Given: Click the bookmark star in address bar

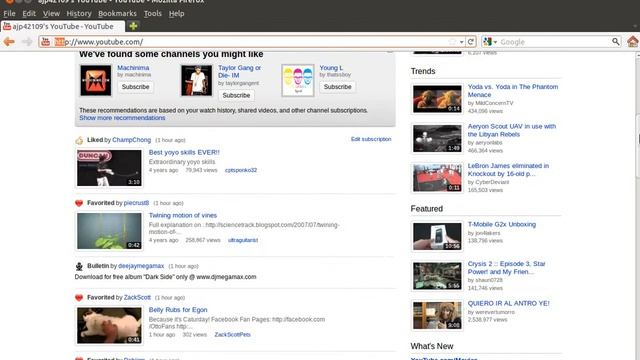Looking at the screenshot, I should click(452, 42).
